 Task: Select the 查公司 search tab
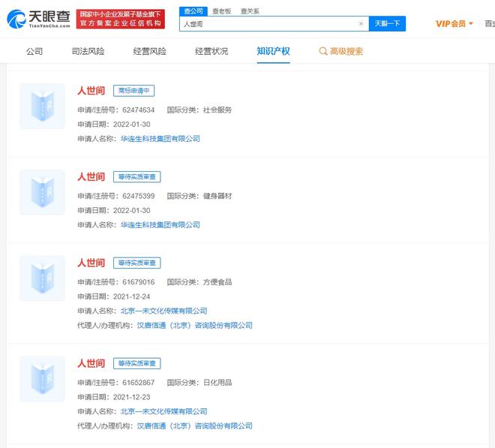pyautogui.click(x=193, y=11)
